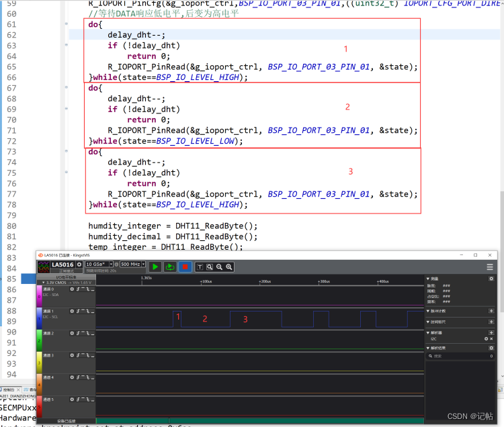Open I2C decoder settings gear

pos(486,338)
